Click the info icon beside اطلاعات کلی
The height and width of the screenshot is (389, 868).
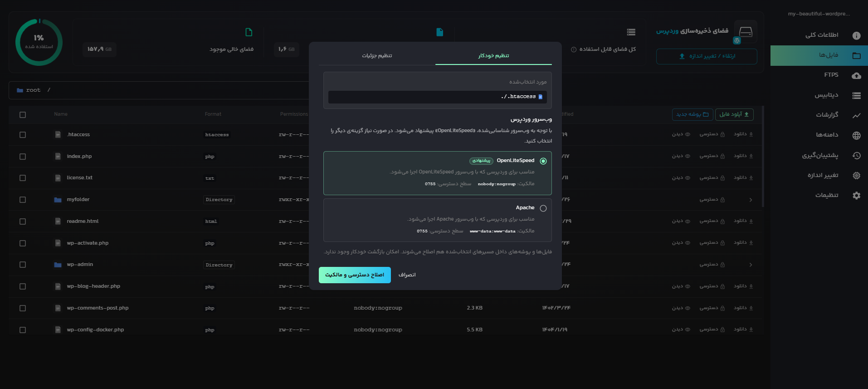[856, 35]
